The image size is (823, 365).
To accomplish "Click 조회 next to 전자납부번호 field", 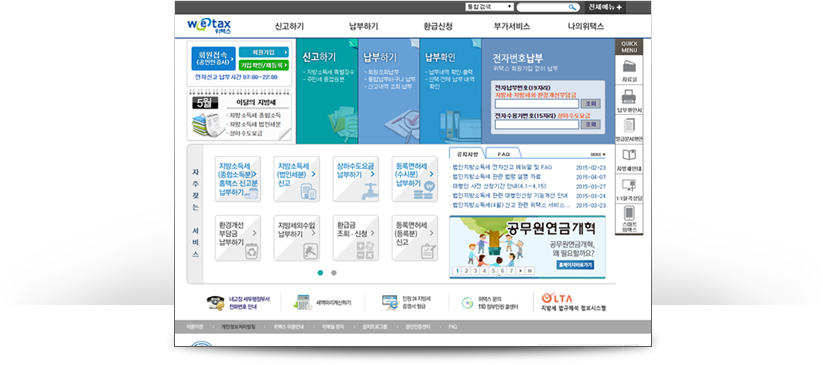I will pyautogui.click(x=591, y=104).
